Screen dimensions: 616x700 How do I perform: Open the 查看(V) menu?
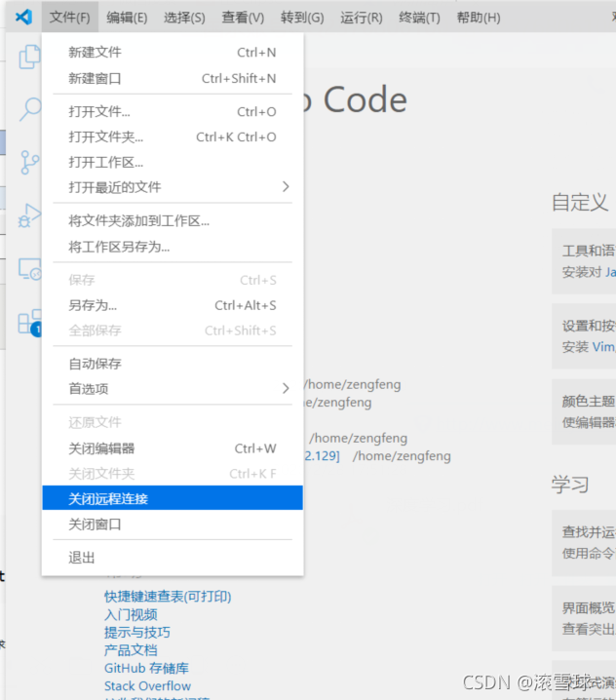click(243, 18)
